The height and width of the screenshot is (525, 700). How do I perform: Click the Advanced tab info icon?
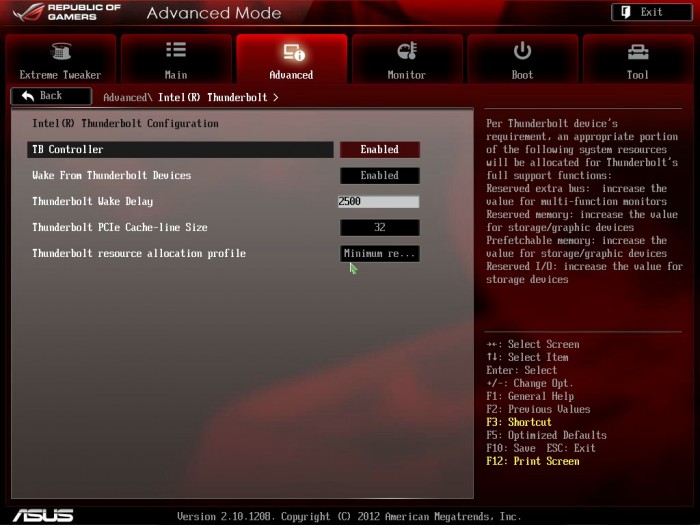click(x=294, y=52)
